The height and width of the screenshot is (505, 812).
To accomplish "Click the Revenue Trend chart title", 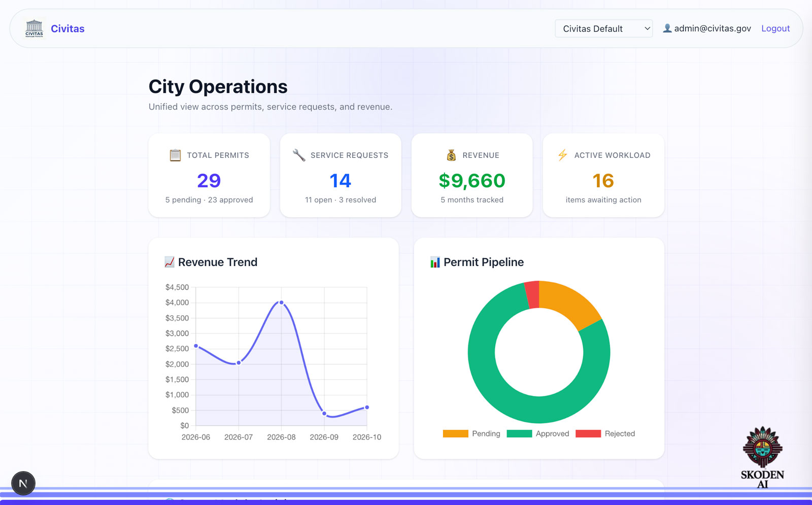I will tap(218, 262).
